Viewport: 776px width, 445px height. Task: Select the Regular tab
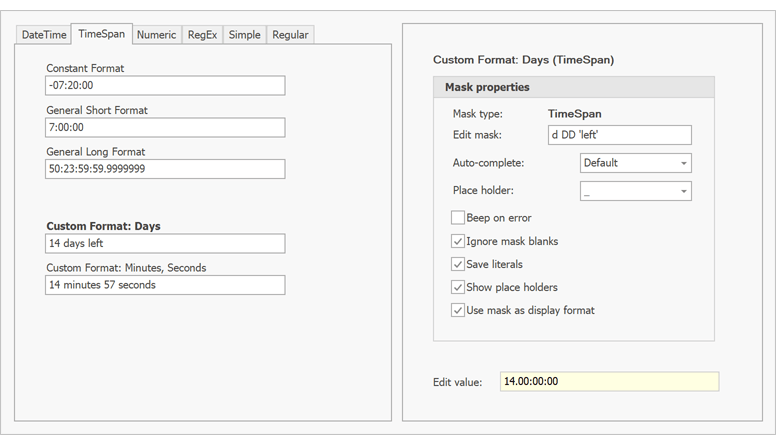coord(290,35)
